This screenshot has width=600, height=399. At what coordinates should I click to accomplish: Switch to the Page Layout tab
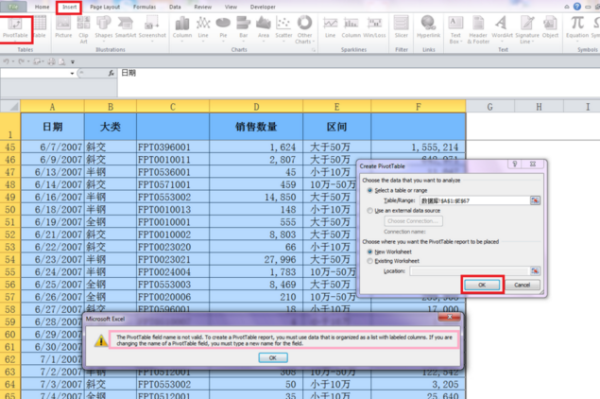pyautogui.click(x=105, y=7)
